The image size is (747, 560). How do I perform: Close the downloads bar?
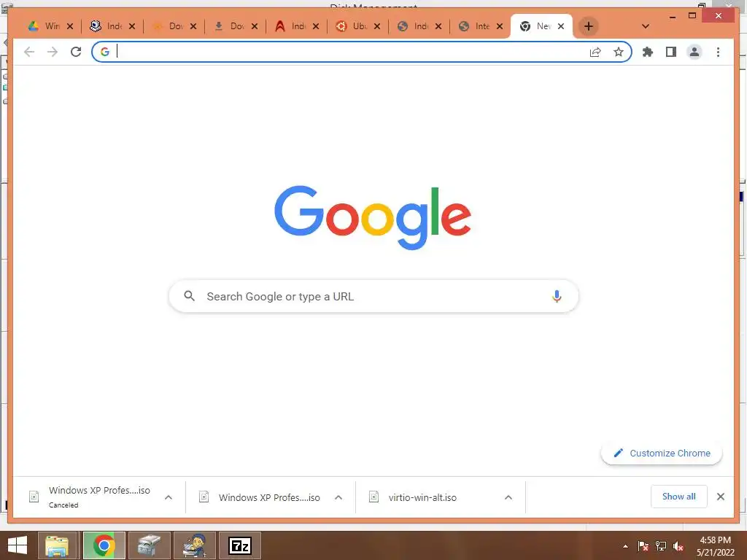point(721,497)
